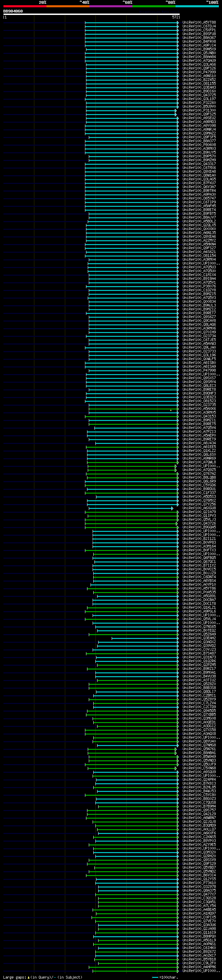The width and height of the screenshot is (222, 980).
Task: Click the UniRef100_B4FR08 label
Action: coord(199,41)
